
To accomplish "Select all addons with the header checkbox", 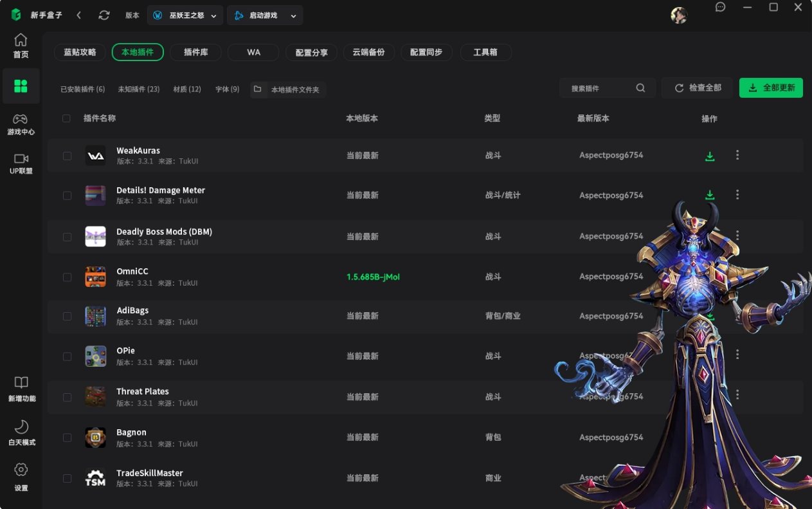I will tap(67, 118).
